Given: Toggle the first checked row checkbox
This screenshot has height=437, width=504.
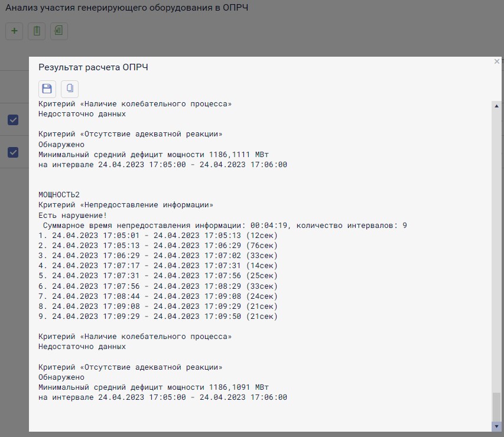Looking at the screenshot, I should (x=13, y=120).
